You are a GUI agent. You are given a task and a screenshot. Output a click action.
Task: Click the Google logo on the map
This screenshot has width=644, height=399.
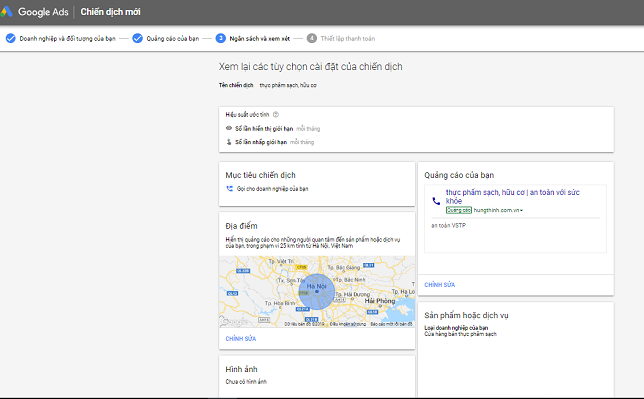point(233,322)
